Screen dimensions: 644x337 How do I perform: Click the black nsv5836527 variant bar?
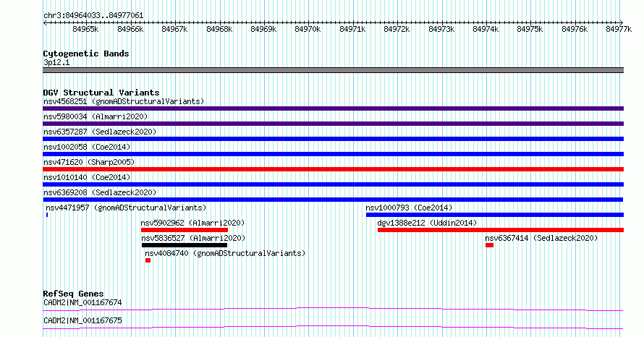pyautogui.click(x=185, y=245)
